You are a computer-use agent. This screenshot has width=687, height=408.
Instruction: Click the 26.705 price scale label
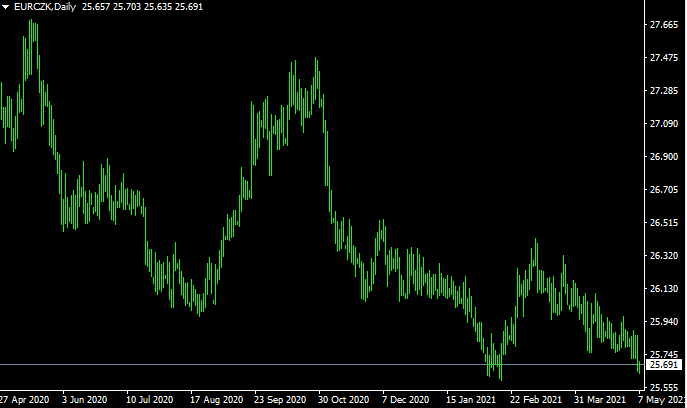point(664,190)
